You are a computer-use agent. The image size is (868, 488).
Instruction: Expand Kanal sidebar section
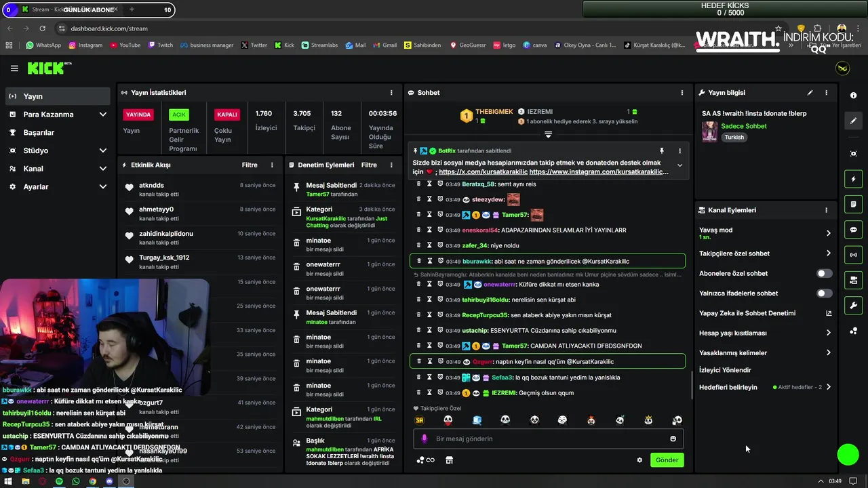tap(103, 169)
